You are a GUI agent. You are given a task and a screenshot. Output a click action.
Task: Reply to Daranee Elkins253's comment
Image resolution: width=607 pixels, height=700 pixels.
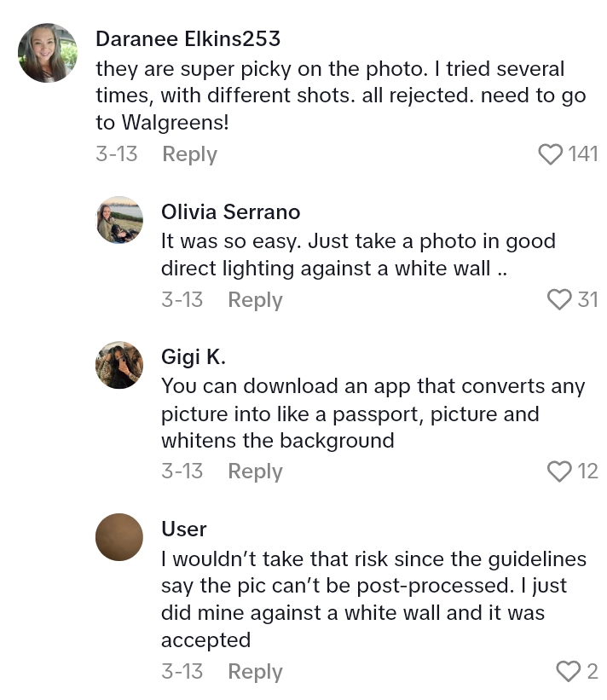[x=189, y=154]
